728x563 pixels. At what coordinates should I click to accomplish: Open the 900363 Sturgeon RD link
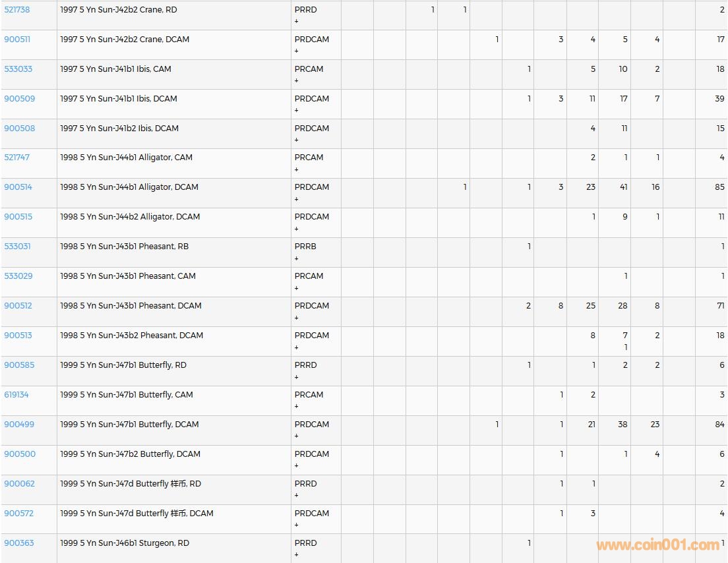19,543
